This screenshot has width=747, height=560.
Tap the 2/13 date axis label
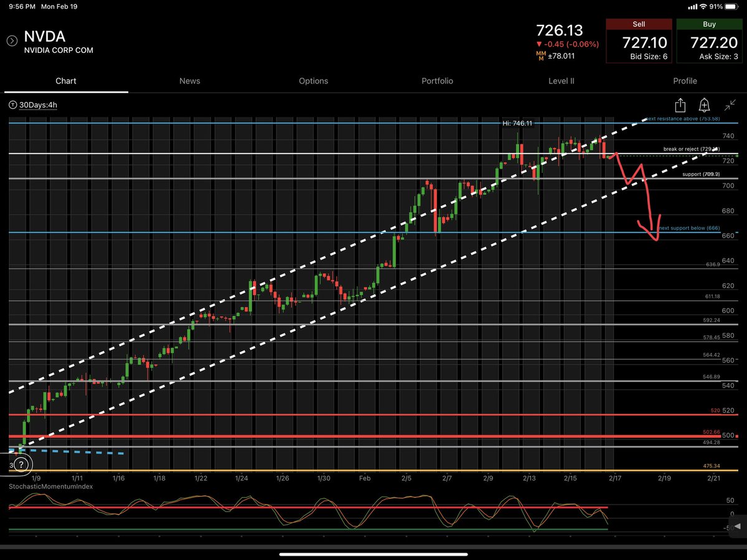529,478
